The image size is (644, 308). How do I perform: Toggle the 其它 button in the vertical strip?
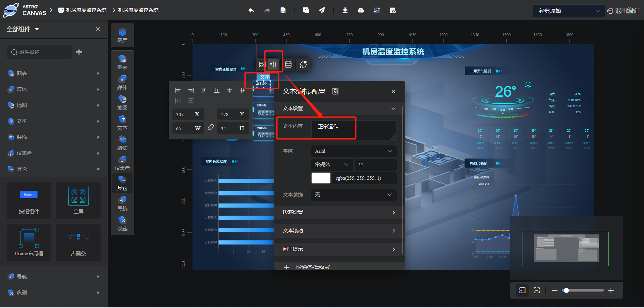(x=122, y=183)
